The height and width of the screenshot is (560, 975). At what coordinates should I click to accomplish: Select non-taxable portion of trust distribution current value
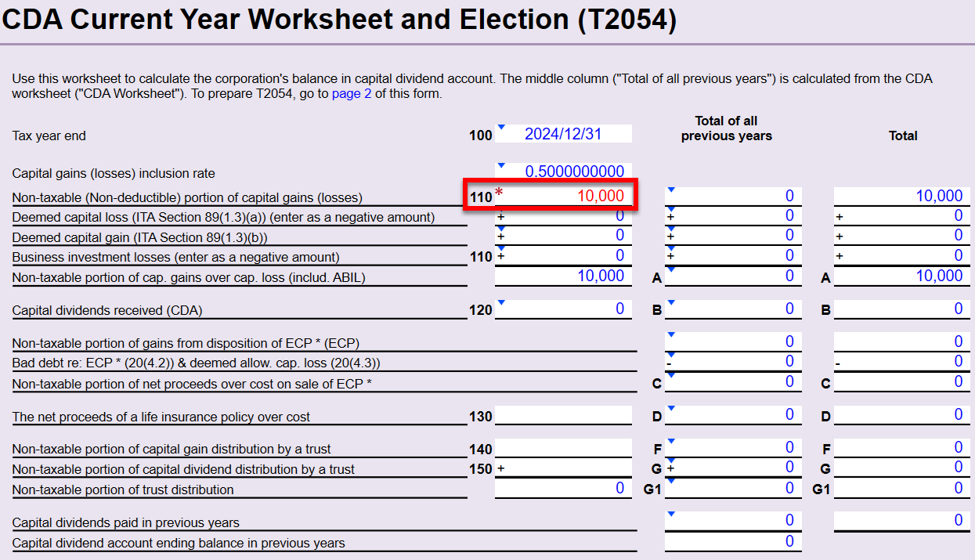point(563,488)
